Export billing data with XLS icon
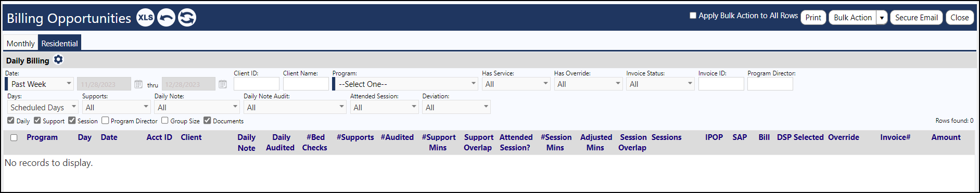Viewport: 980px width, 193px height. coord(146,18)
